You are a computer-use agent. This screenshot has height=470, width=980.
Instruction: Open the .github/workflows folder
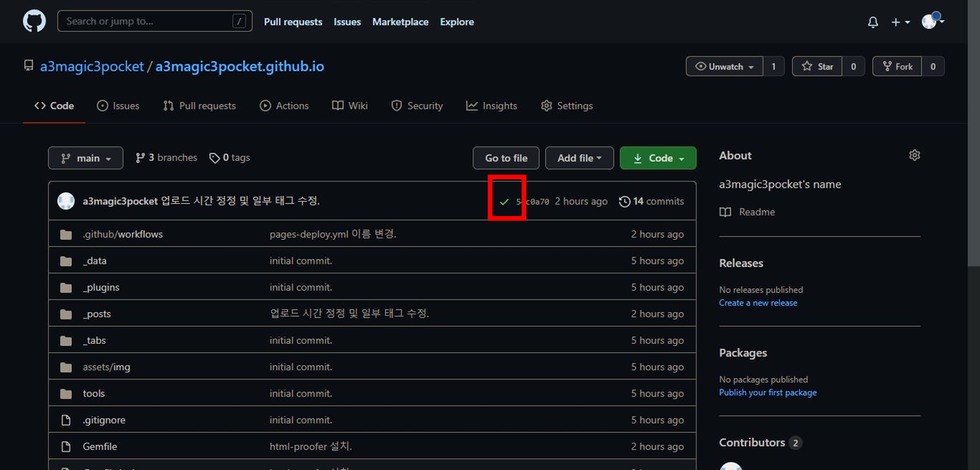(122, 234)
